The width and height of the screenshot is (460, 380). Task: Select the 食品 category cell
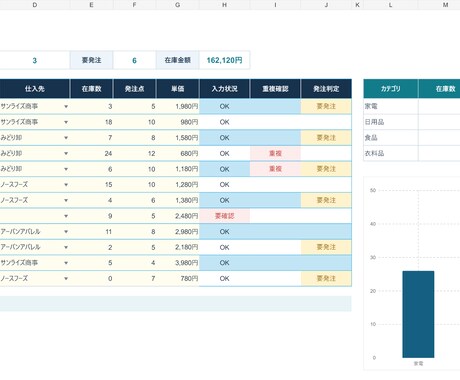click(x=391, y=138)
